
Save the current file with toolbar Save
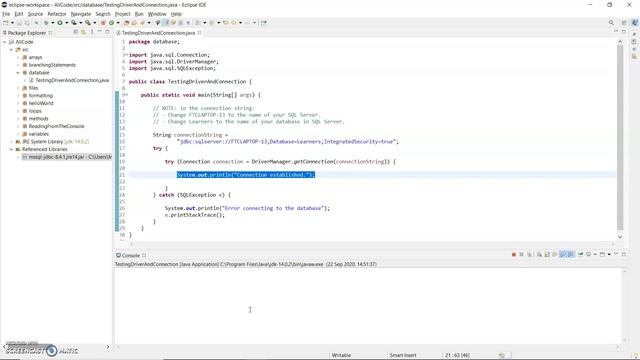pos(20,23)
